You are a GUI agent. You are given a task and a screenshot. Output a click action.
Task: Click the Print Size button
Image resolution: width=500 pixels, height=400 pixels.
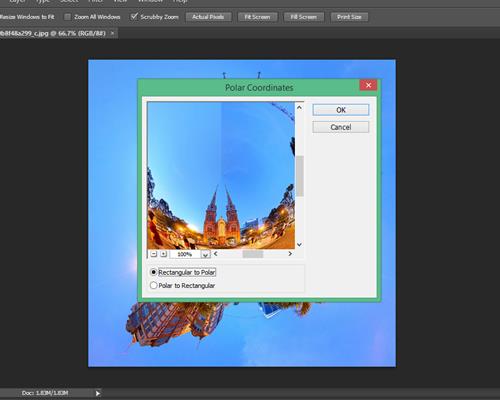pos(349,17)
